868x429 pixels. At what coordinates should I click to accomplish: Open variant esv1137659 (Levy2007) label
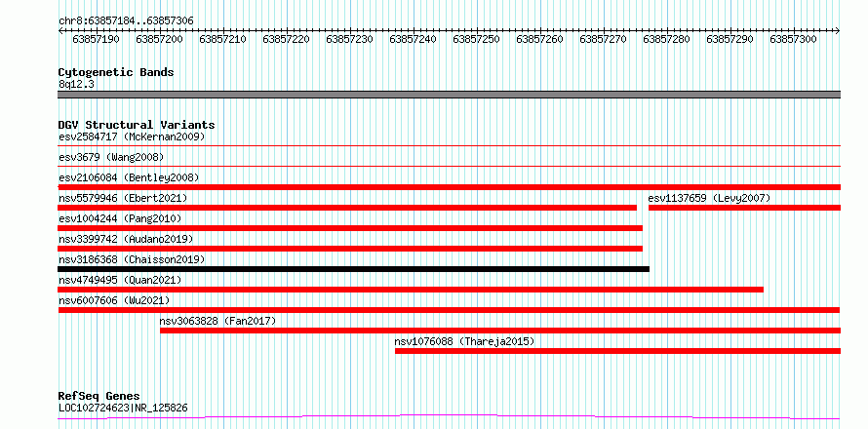(709, 198)
